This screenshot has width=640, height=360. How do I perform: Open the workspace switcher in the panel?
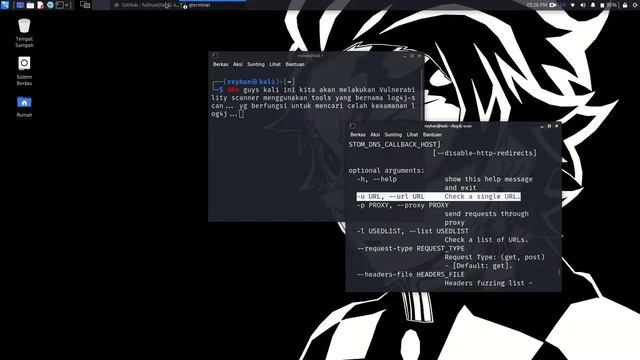85,5
